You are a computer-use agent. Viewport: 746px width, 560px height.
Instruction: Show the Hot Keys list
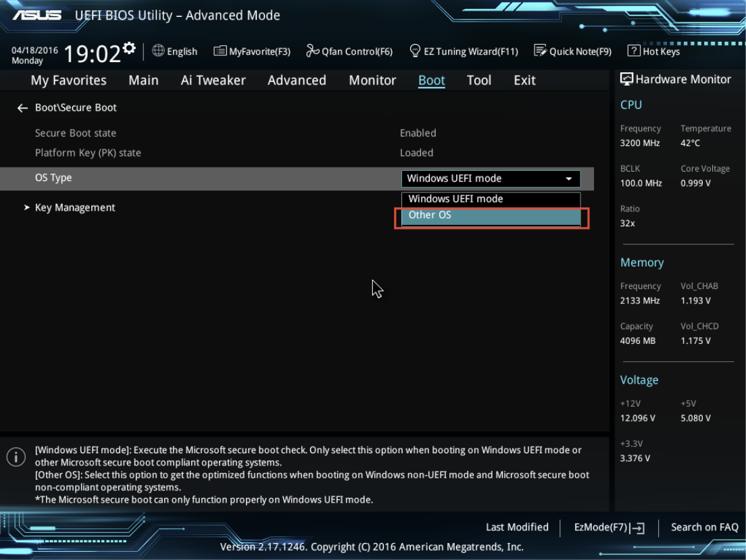point(654,51)
